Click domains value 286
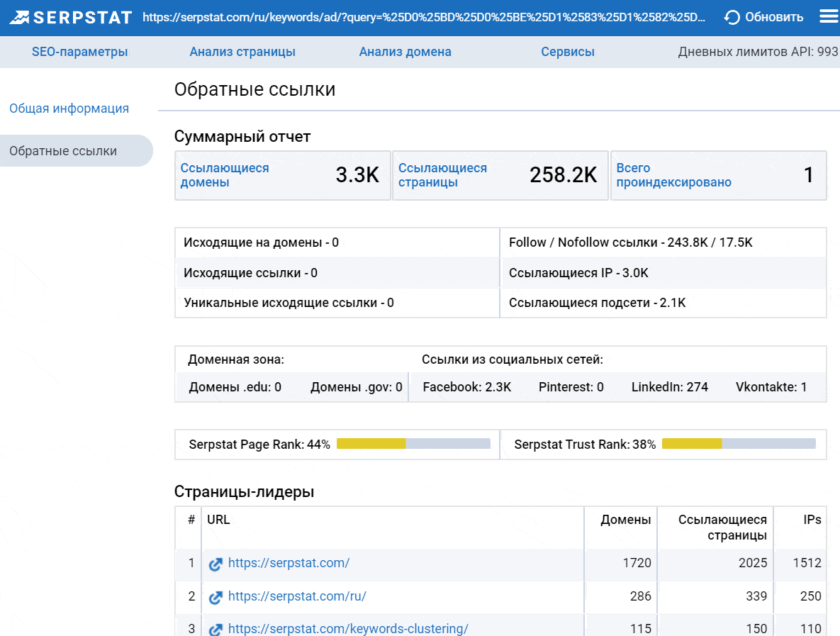 [641, 596]
